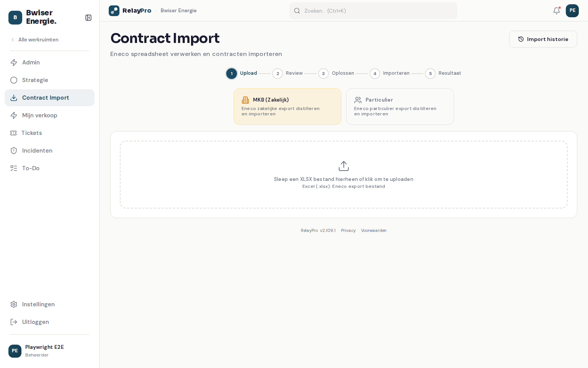Click the To-Do checklist icon

tap(14, 168)
